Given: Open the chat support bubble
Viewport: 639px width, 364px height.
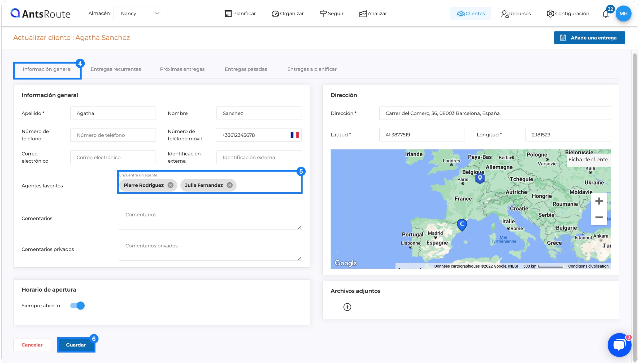Looking at the screenshot, I should (x=619, y=345).
